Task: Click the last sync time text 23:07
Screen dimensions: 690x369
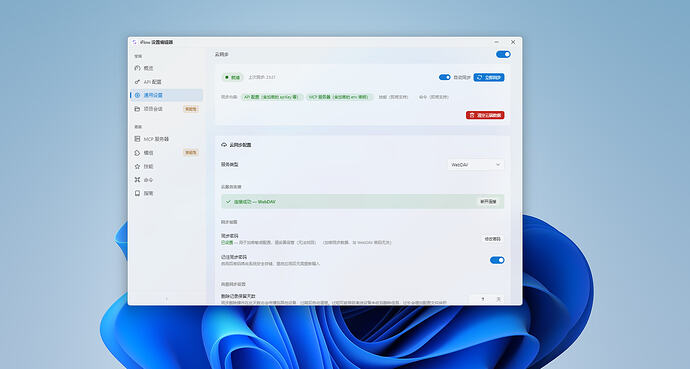Action: (262, 77)
